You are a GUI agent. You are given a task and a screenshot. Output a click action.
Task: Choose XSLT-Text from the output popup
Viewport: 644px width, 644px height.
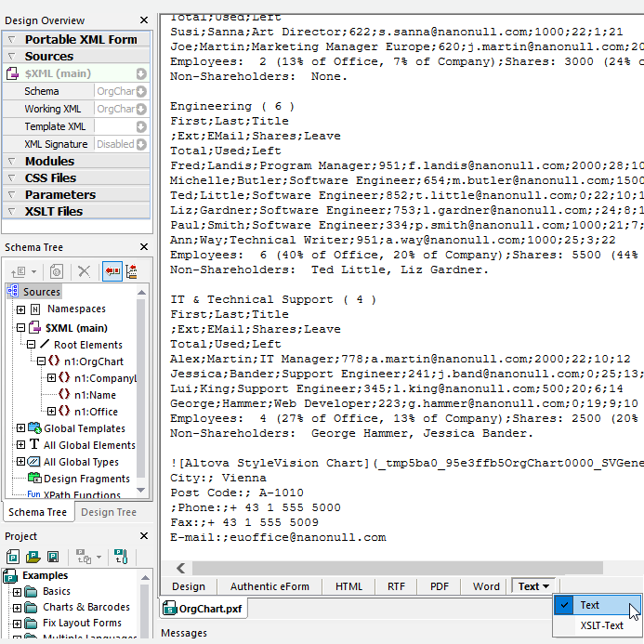[602, 625]
